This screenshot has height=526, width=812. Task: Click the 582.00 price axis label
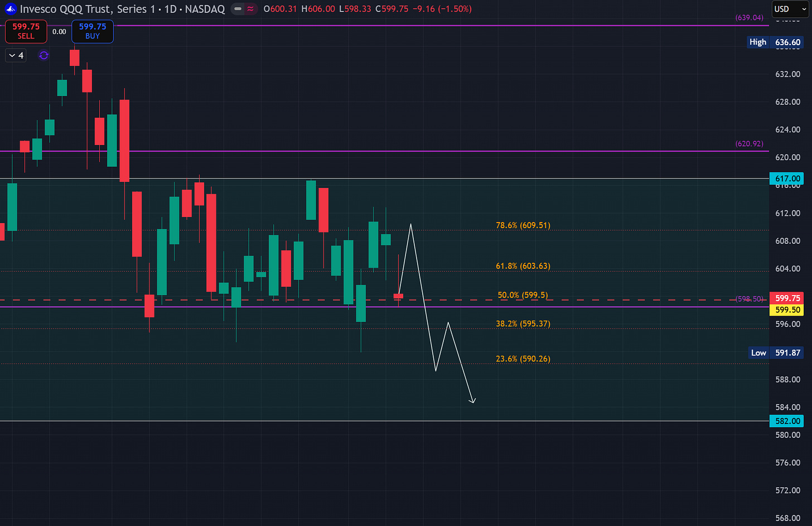(x=787, y=421)
